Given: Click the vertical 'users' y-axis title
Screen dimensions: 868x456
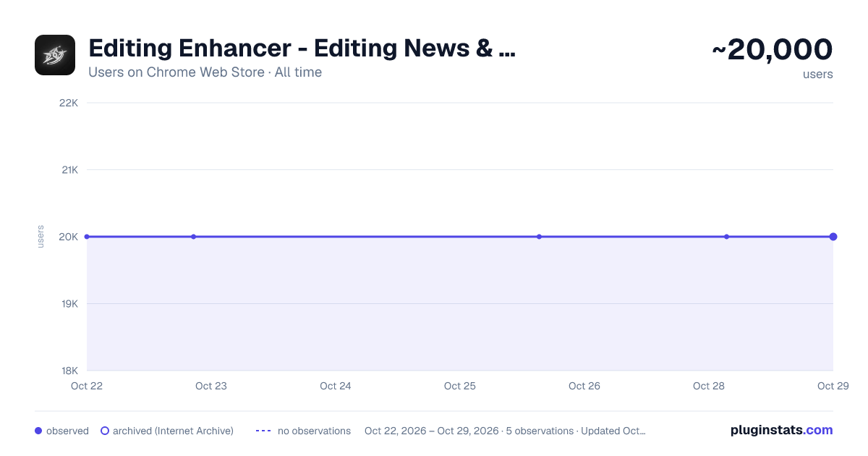Looking at the screenshot, I should coord(41,237).
